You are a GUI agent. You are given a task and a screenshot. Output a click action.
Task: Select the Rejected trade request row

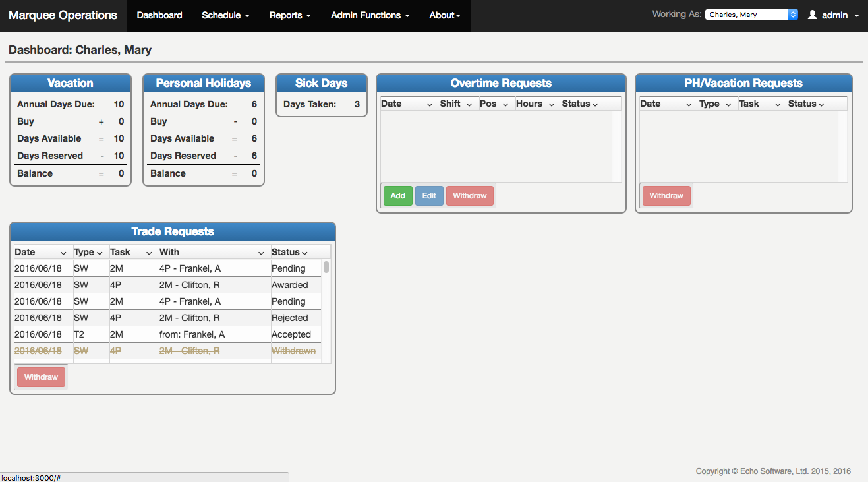(167, 318)
